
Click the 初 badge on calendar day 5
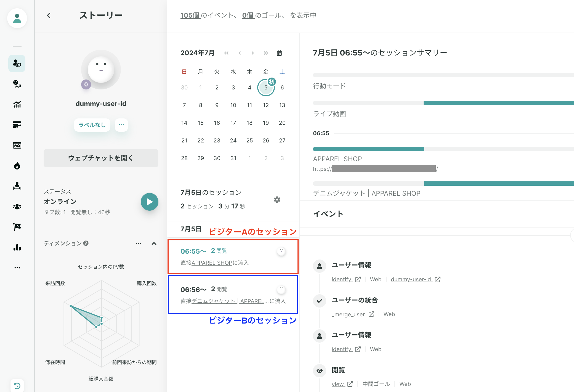[x=272, y=82]
